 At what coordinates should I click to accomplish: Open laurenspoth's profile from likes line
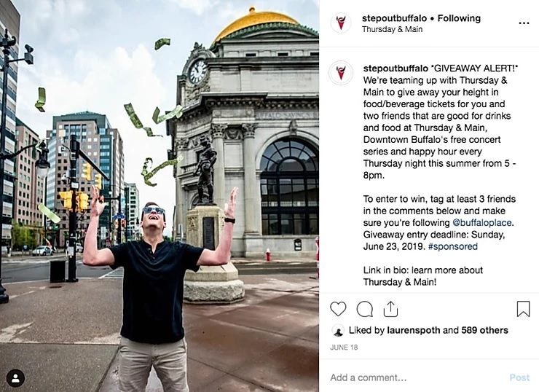point(414,331)
